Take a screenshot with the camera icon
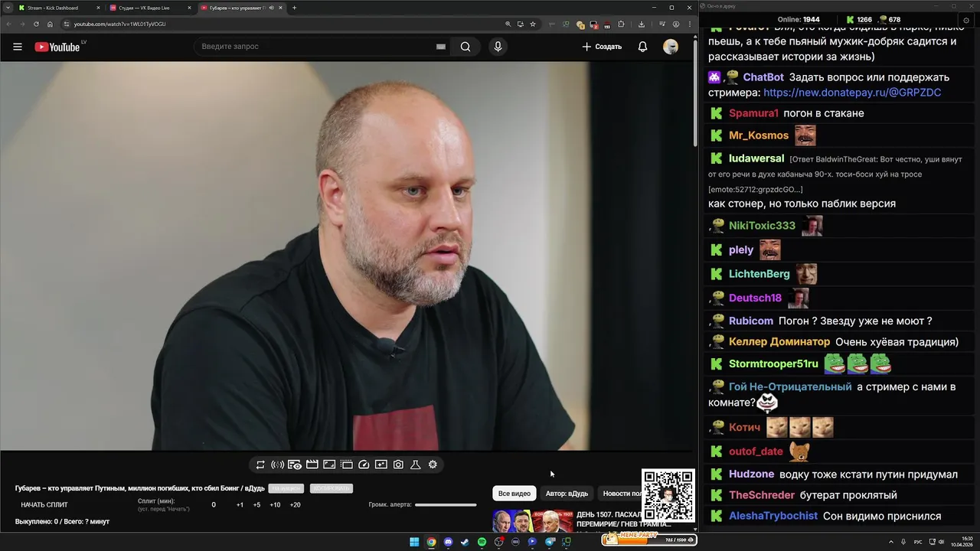This screenshot has height=551, width=980. [x=398, y=465]
